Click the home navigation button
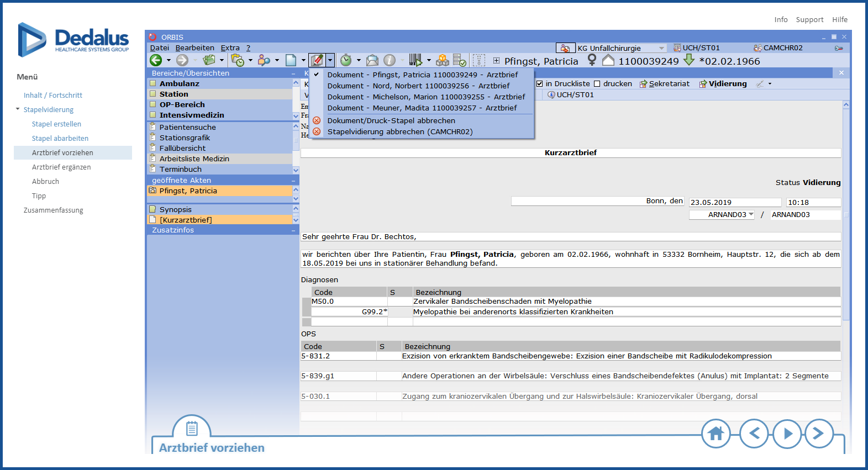This screenshot has height=470, width=868. point(716,434)
